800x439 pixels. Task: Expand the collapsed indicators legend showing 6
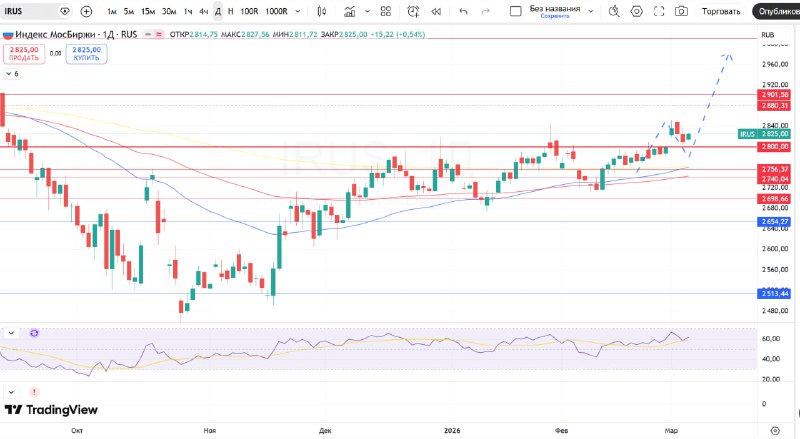point(12,74)
